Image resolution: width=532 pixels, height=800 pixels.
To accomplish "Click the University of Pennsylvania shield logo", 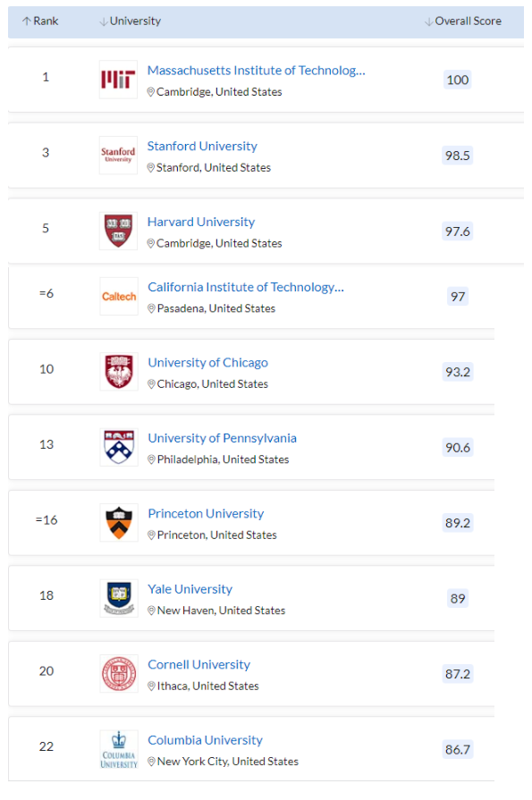I will 118,447.
